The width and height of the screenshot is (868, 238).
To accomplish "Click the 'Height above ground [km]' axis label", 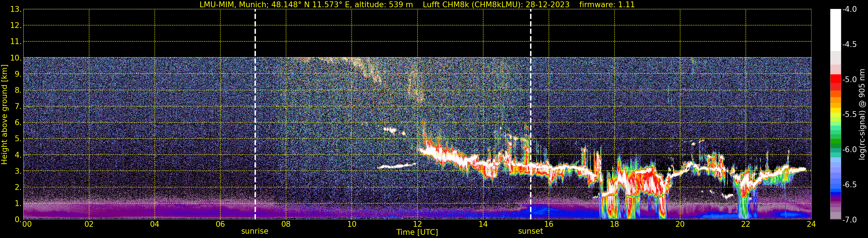I will pyautogui.click(x=4, y=114).
